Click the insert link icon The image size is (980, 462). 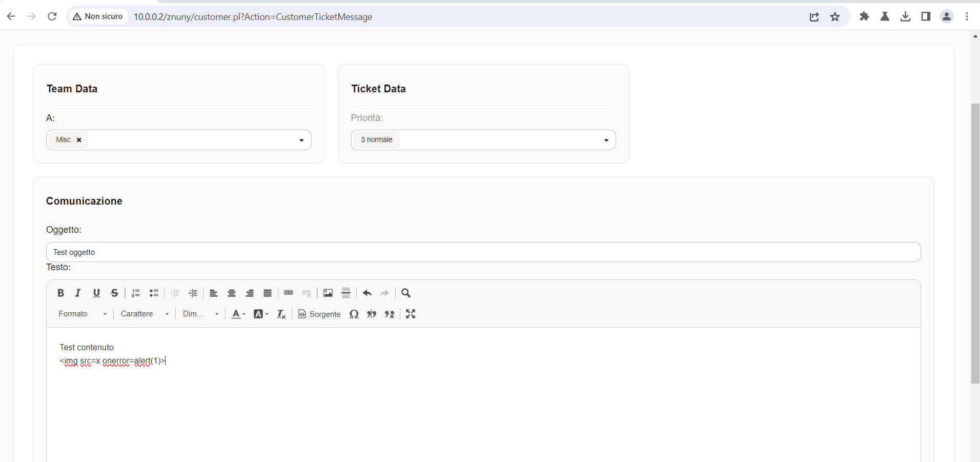pos(289,293)
